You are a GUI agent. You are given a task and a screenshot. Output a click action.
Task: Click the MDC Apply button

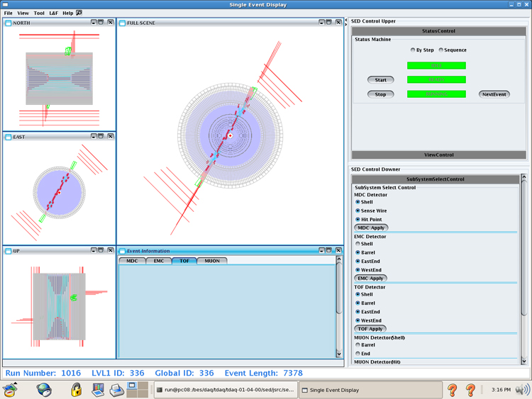coord(371,227)
